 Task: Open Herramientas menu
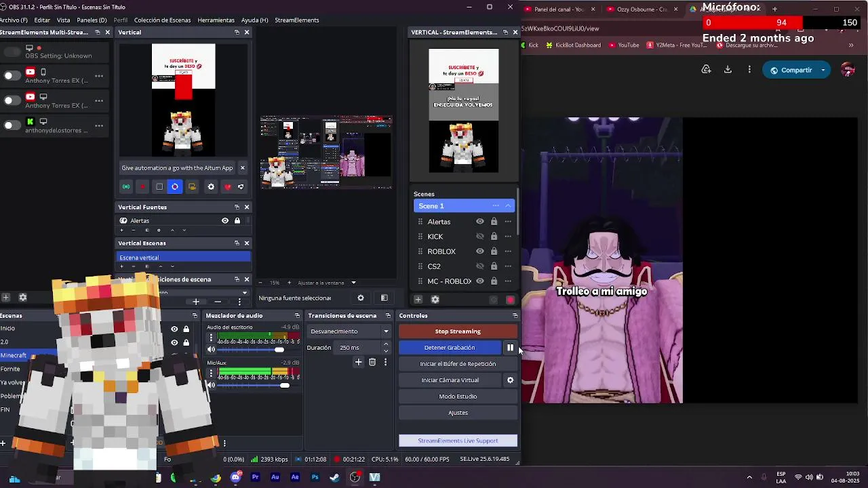[x=216, y=20]
